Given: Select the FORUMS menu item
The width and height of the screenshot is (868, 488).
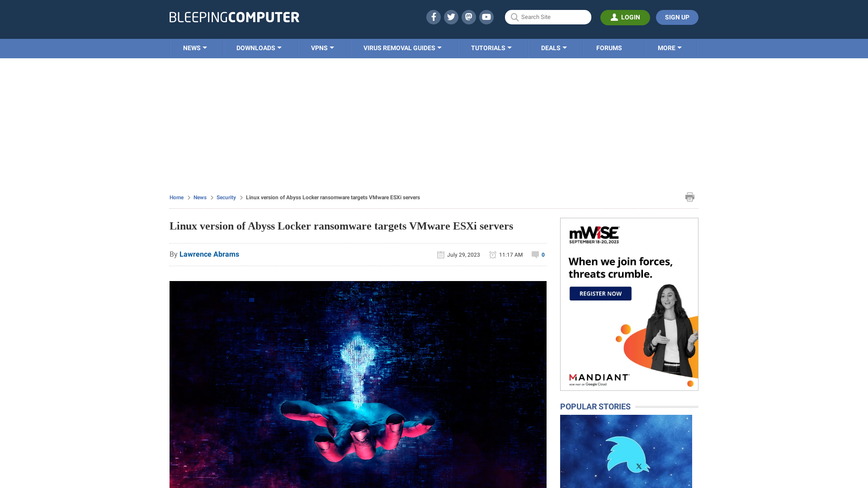Looking at the screenshot, I should (609, 47).
